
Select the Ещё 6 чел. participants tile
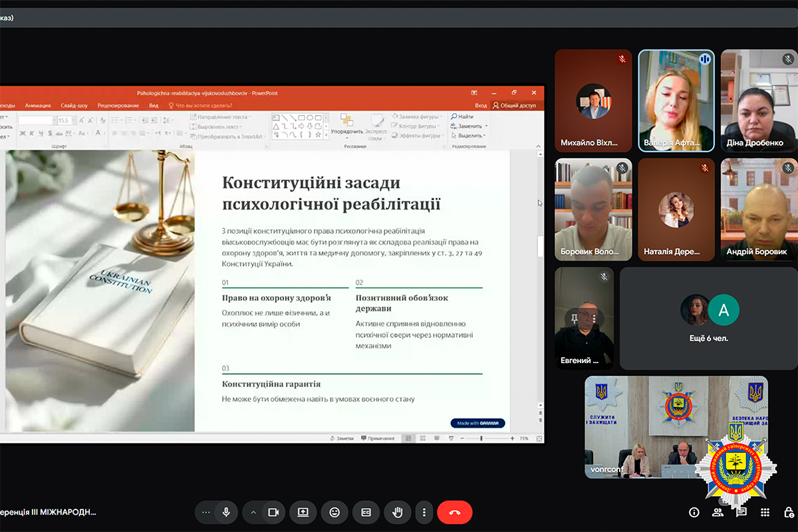point(709,319)
